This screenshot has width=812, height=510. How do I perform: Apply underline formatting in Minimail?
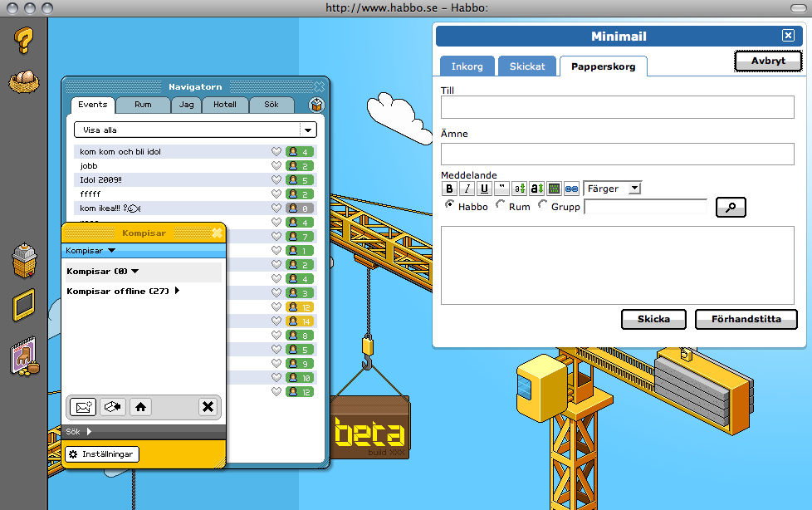[484, 189]
